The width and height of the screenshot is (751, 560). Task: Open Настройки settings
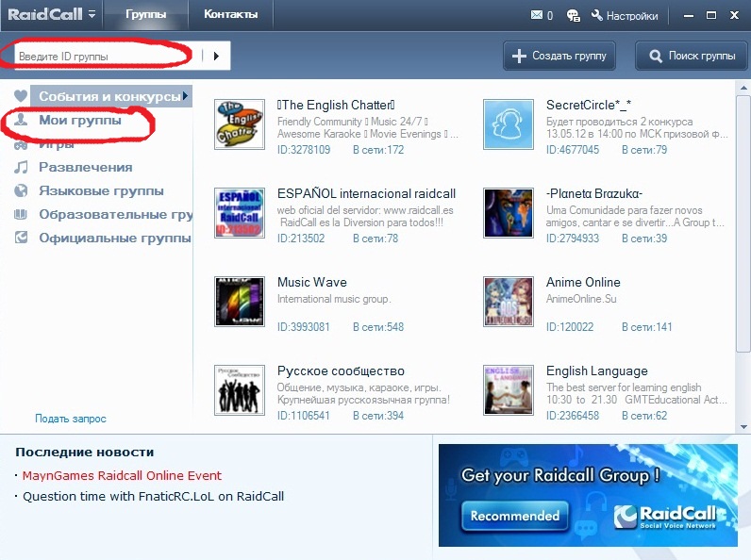[x=624, y=16]
